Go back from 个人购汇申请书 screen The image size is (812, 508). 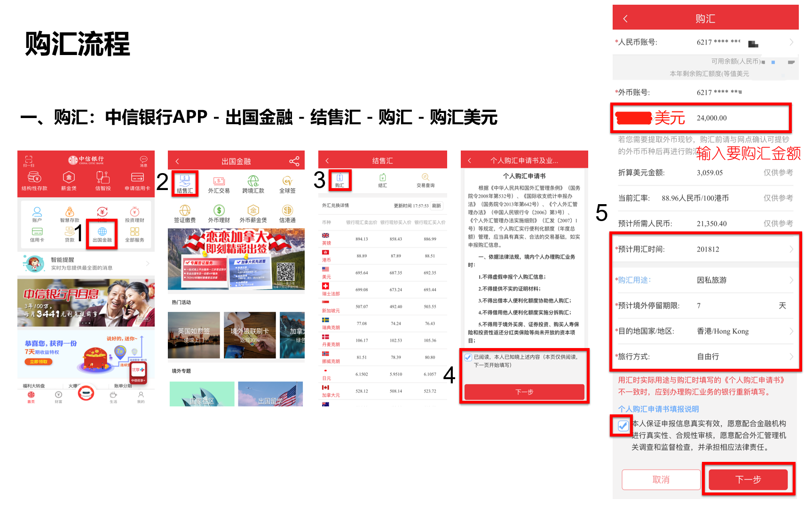coord(469,160)
